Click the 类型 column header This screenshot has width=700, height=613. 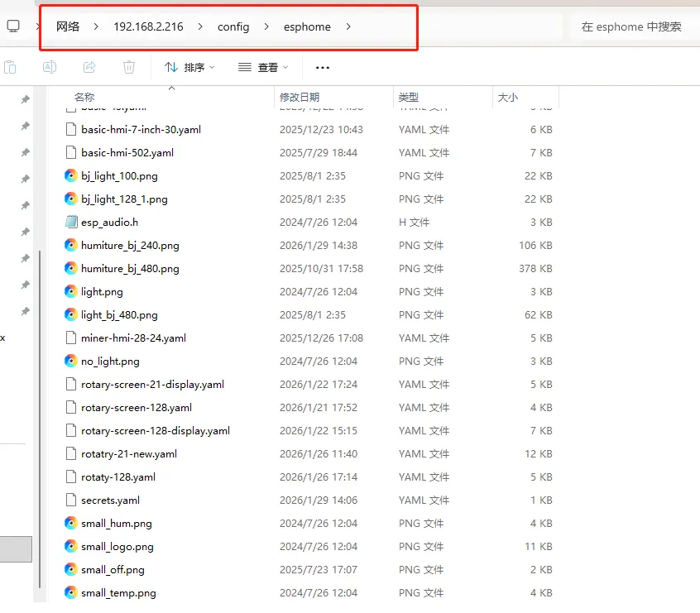pos(409,98)
